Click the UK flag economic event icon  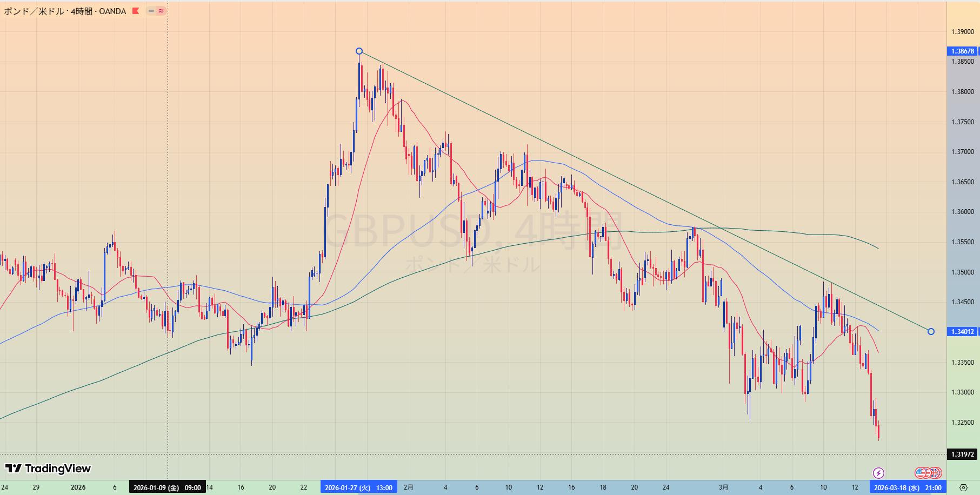(935, 473)
